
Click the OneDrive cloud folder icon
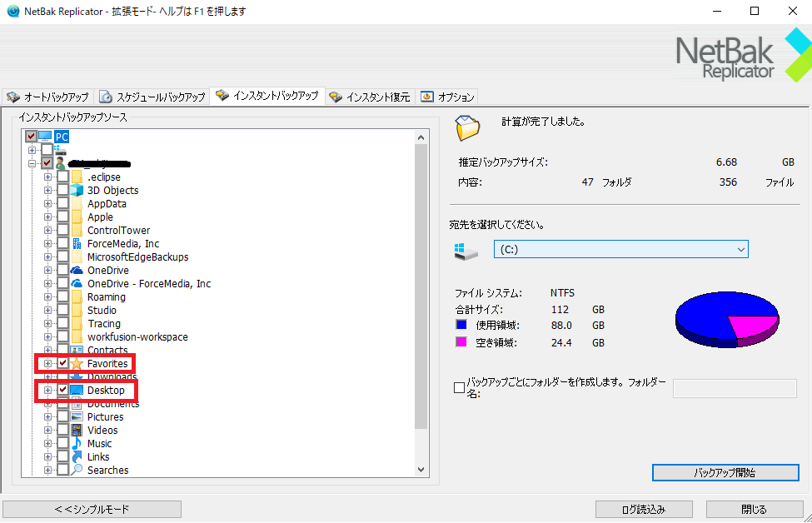[77, 270]
